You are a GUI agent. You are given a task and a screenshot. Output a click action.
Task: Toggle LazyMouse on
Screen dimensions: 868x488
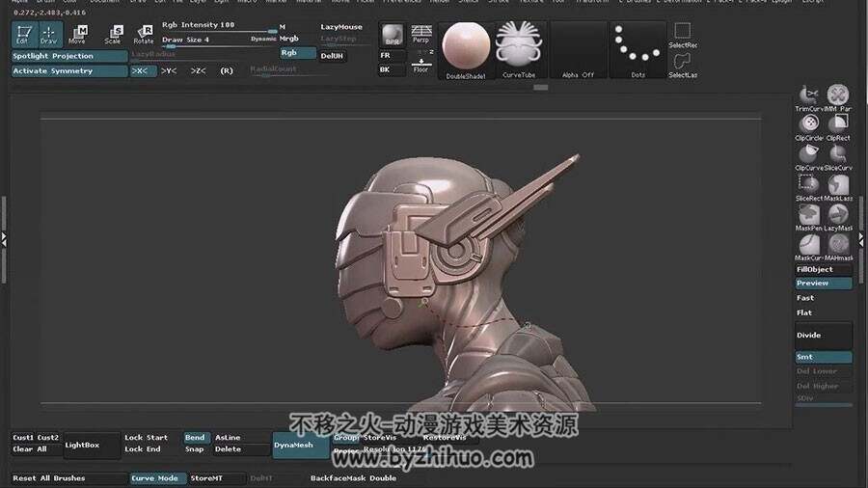tap(341, 27)
